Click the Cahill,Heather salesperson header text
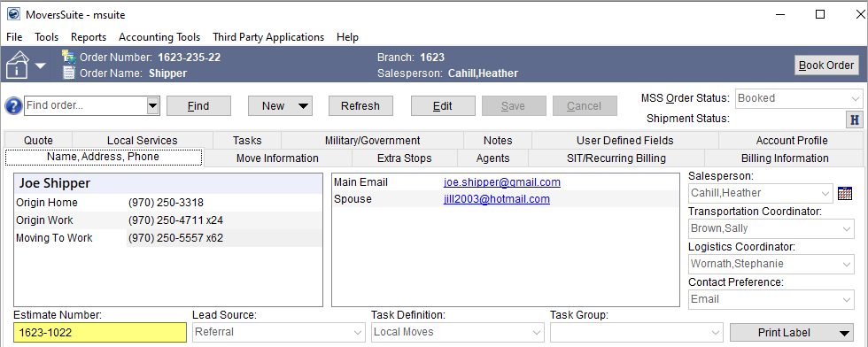The height and width of the screenshot is (347, 868). coord(484,73)
